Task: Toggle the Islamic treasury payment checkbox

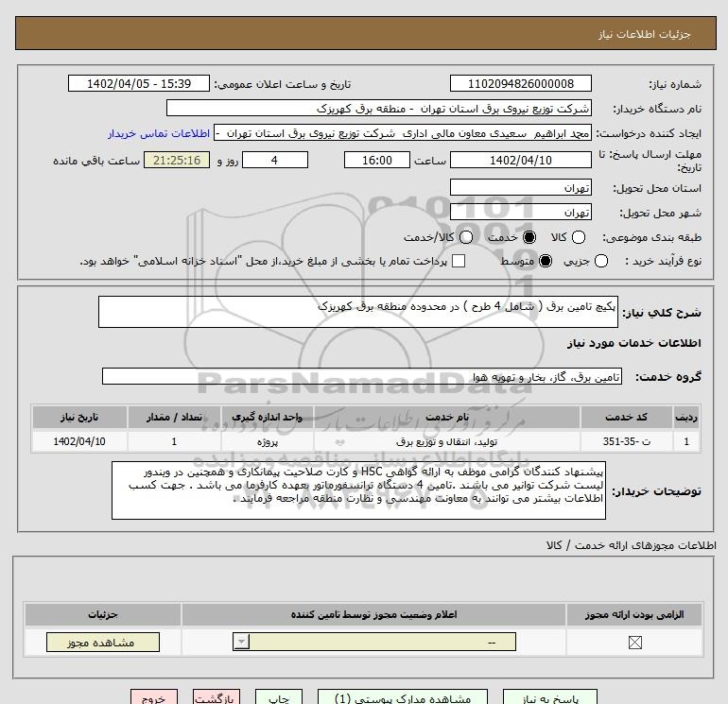Action: [459, 261]
